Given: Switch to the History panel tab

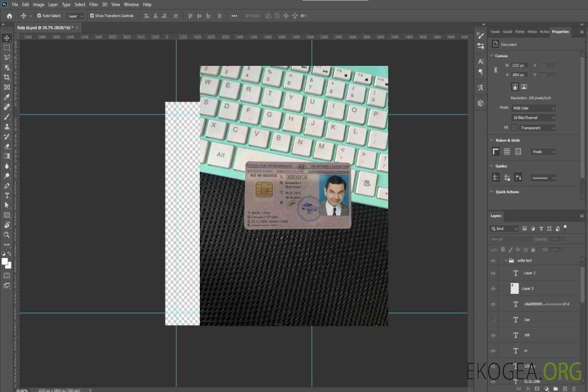Looking at the screenshot, I should (x=532, y=32).
